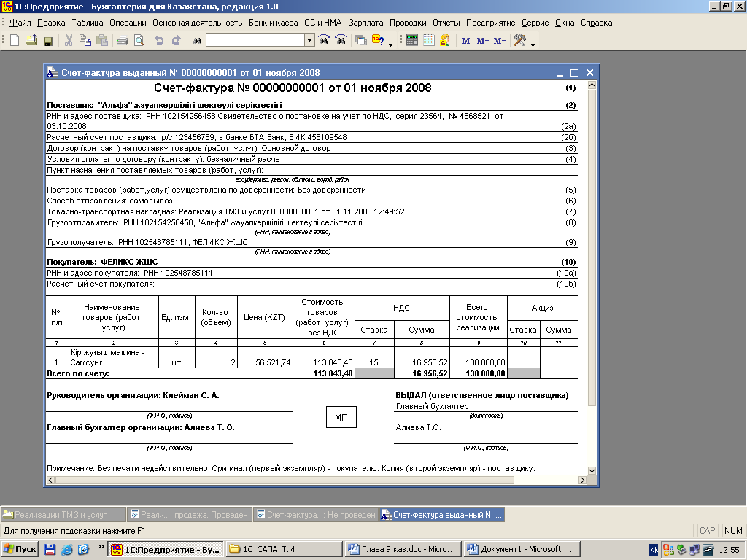Image resolution: width=747 pixels, height=560 pixels.
Task: Click invoice vertical scrollbar down arrow
Action: pyautogui.click(x=592, y=470)
